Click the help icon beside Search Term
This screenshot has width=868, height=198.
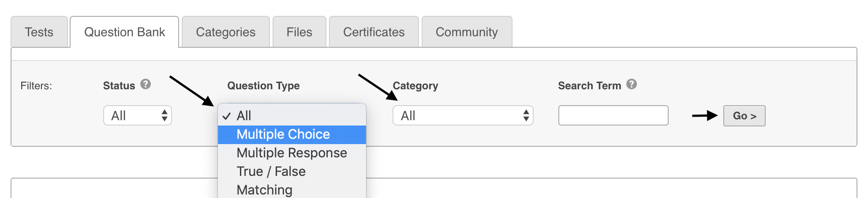tap(632, 84)
